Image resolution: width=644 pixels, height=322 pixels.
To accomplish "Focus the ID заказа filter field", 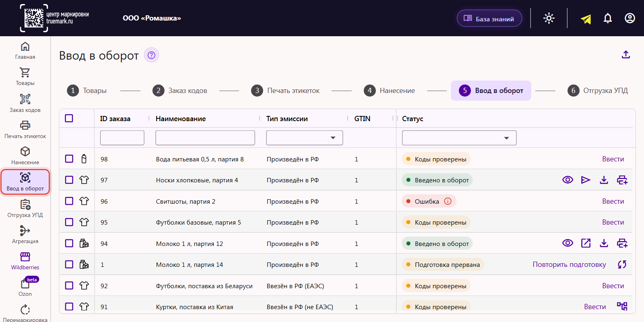I will pos(122,138).
